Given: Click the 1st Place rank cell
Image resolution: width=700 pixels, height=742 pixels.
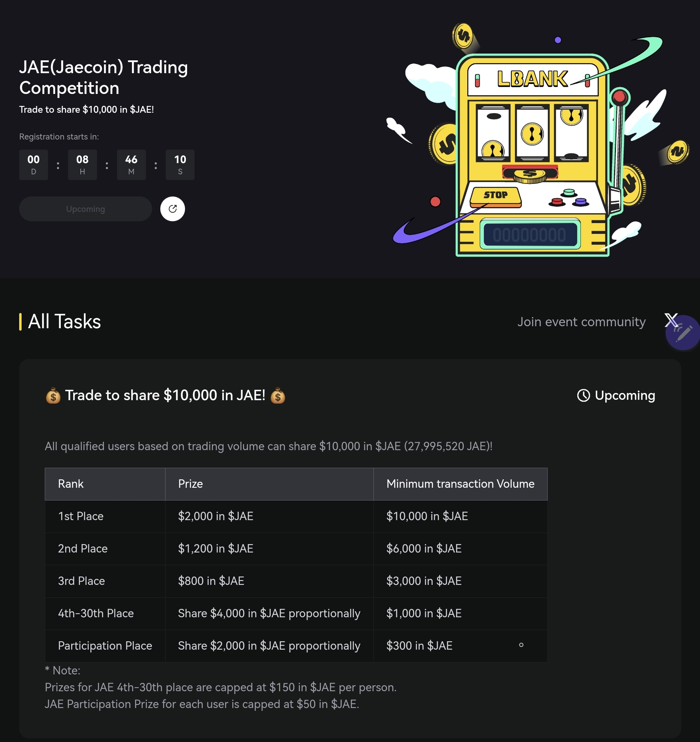Looking at the screenshot, I should coord(105,516).
